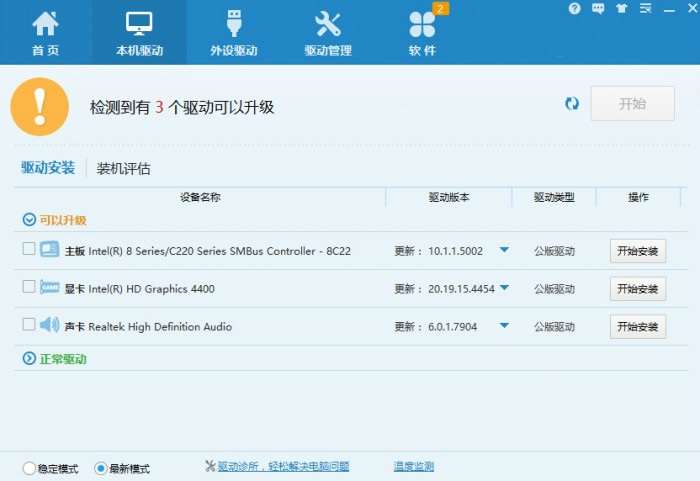Select the 稳定模式 radio button
The height and width of the screenshot is (481, 700).
pyautogui.click(x=29, y=468)
